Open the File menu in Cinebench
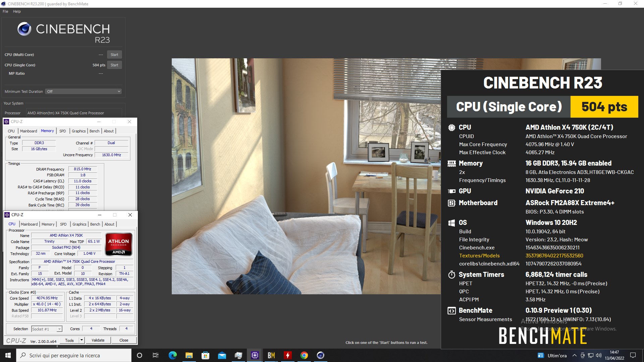Screen dimensions: 644x362 pos(5,11)
